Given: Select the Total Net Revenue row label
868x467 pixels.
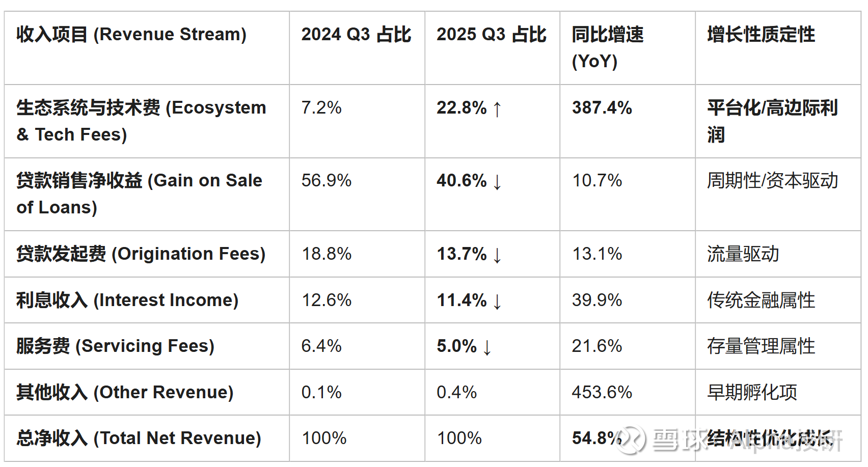Looking at the screenshot, I should point(139,438).
